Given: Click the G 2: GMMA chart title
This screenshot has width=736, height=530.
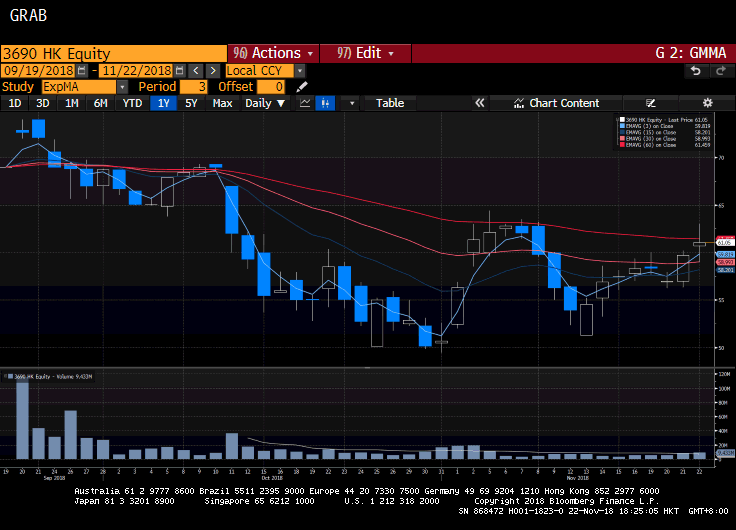Looking at the screenshot, I should [x=690, y=53].
